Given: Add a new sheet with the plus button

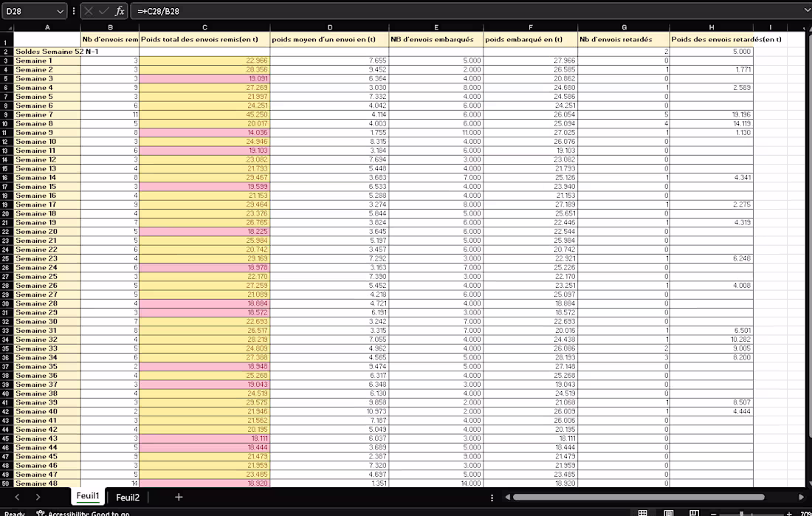Looking at the screenshot, I should pos(177,497).
